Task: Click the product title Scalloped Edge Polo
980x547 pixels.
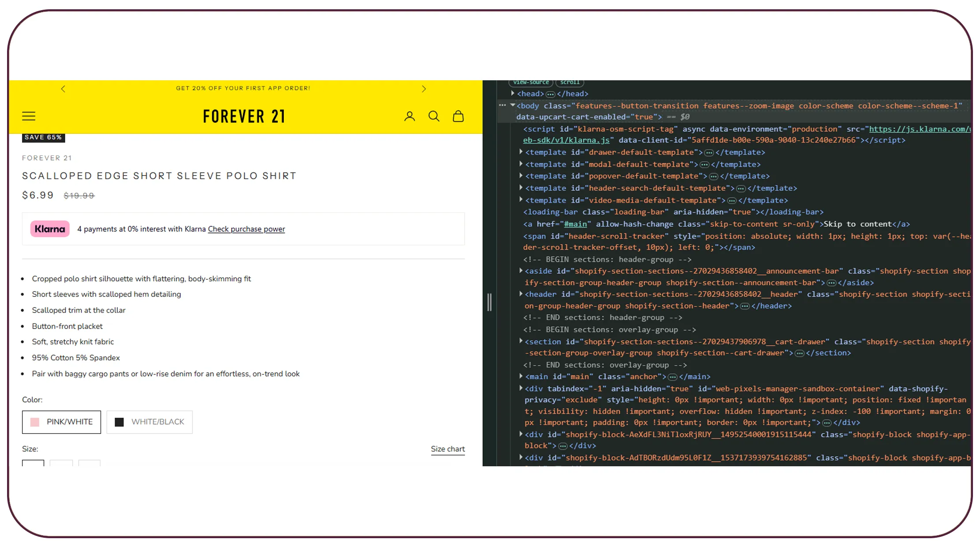Action: pos(159,176)
